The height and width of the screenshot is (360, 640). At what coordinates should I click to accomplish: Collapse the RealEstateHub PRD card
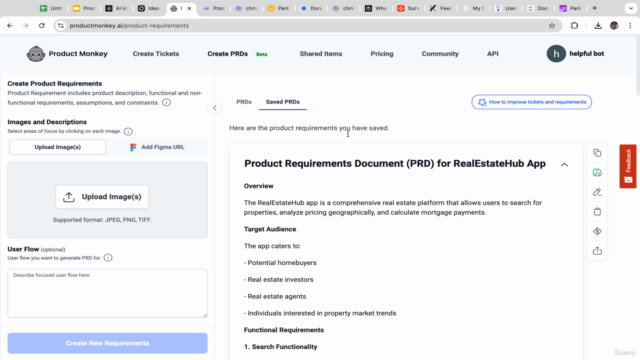pyautogui.click(x=564, y=164)
